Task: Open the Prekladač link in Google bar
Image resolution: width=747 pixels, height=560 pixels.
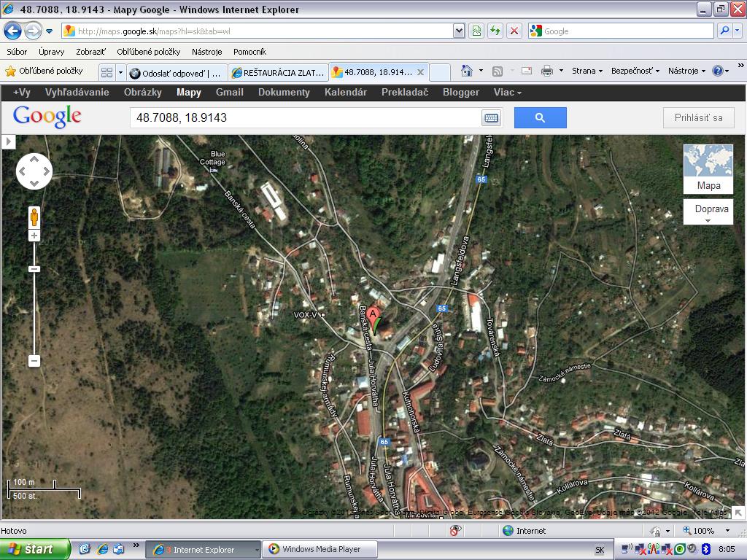Action: tap(404, 93)
